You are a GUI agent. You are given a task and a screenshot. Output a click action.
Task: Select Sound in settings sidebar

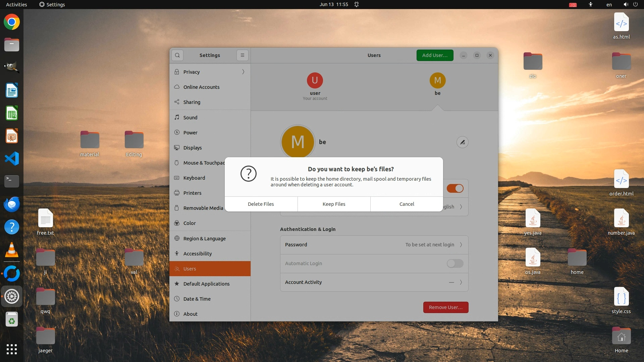pyautogui.click(x=190, y=117)
